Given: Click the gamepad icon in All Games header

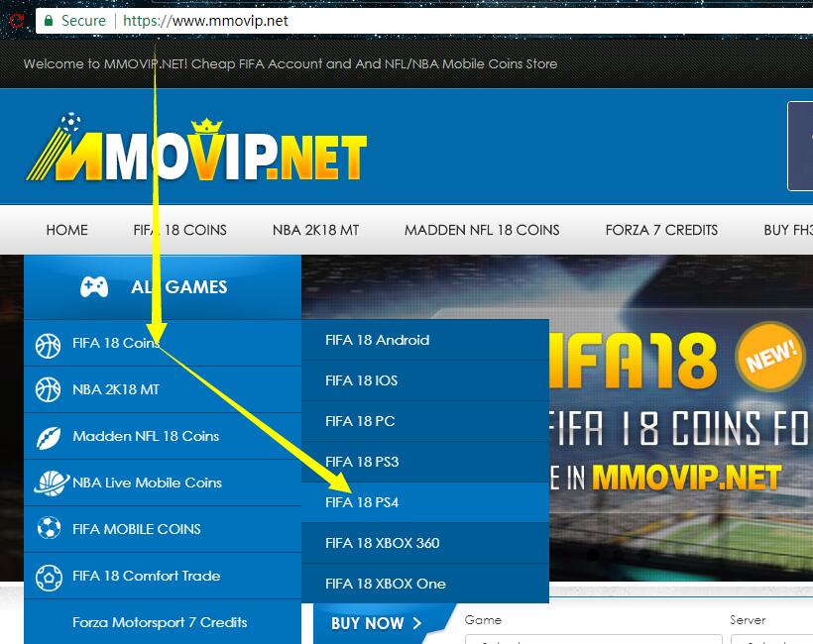Looking at the screenshot, I should coord(94,287).
